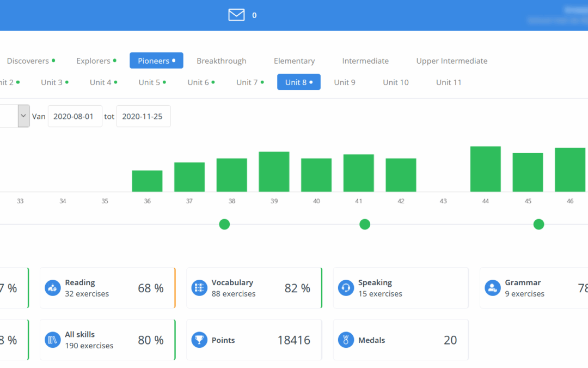Click the 80 % All skills score
The width and height of the screenshot is (588, 368).
pos(151,340)
